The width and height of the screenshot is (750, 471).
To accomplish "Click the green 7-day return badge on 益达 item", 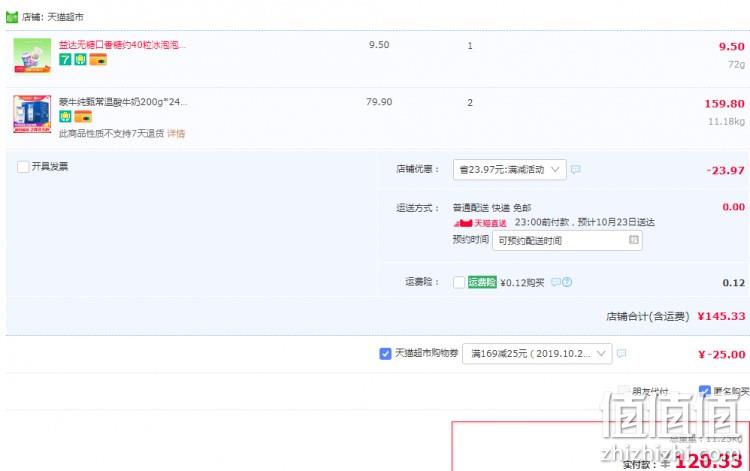I will [x=65, y=59].
